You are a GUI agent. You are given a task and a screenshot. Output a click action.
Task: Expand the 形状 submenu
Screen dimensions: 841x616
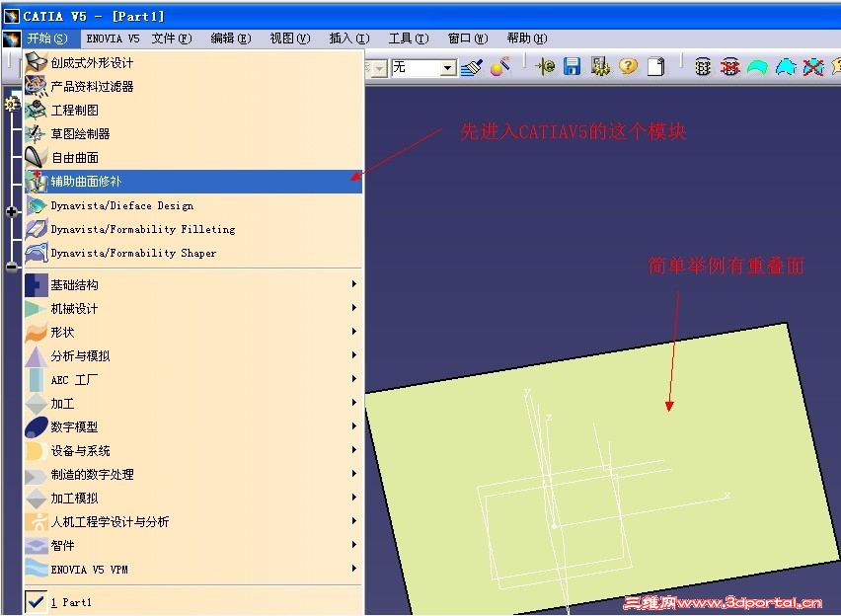(193, 332)
